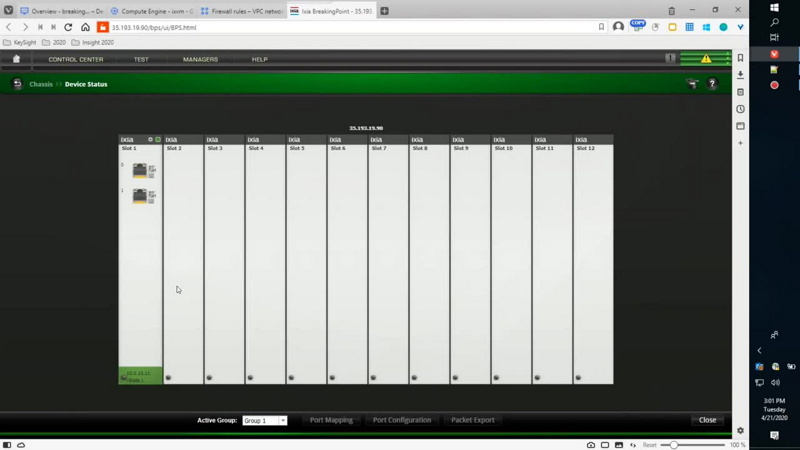Open the Windows Task View icon
Screen dimensions: 800x450
[774, 37]
